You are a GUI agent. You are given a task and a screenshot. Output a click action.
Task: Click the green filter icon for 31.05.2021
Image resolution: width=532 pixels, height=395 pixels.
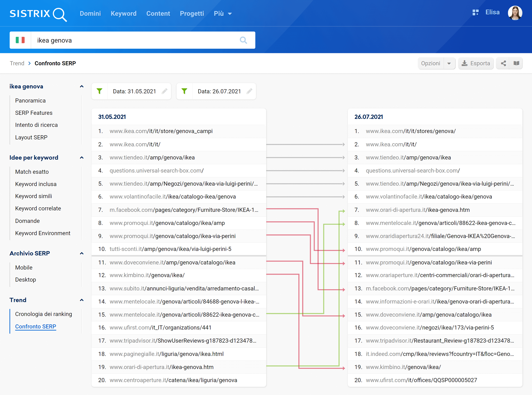[99, 91]
